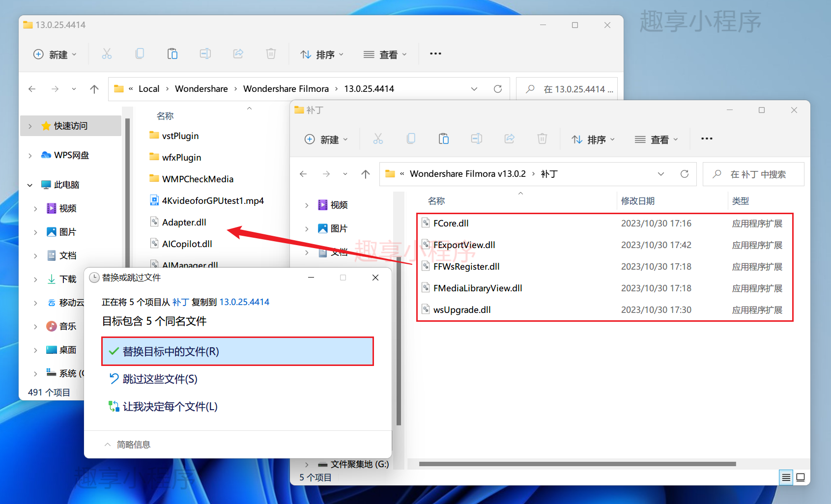Click Delete trash icon in 补丁 window
Image resolution: width=831 pixels, height=504 pixels.
[542, 139]
